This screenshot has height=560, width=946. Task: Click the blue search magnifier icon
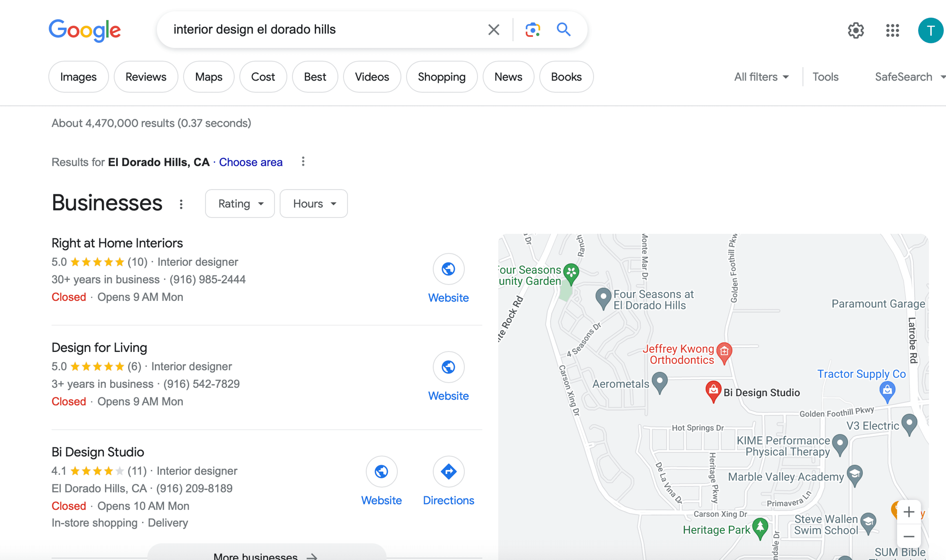click(563, 29)
